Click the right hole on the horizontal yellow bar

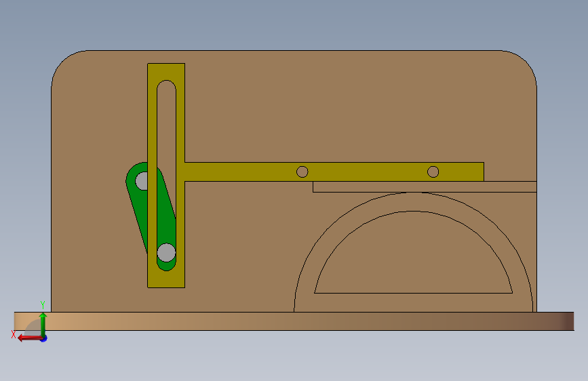(x=433, y=172)
